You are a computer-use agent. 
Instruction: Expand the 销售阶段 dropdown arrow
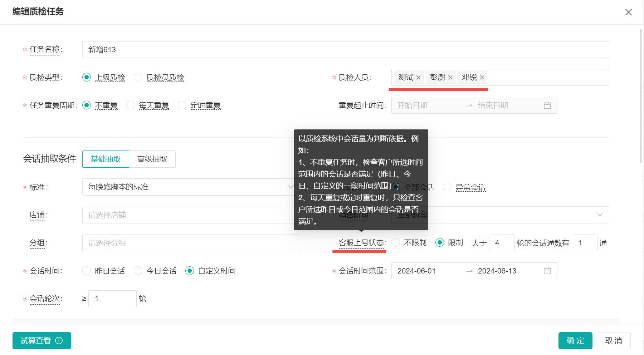[x=600, y=215]
